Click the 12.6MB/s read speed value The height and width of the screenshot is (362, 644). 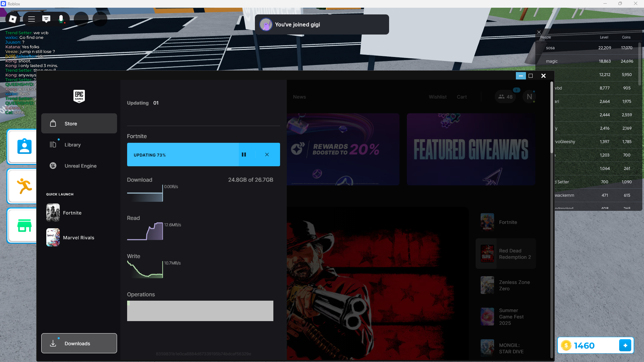pos(173,225)
